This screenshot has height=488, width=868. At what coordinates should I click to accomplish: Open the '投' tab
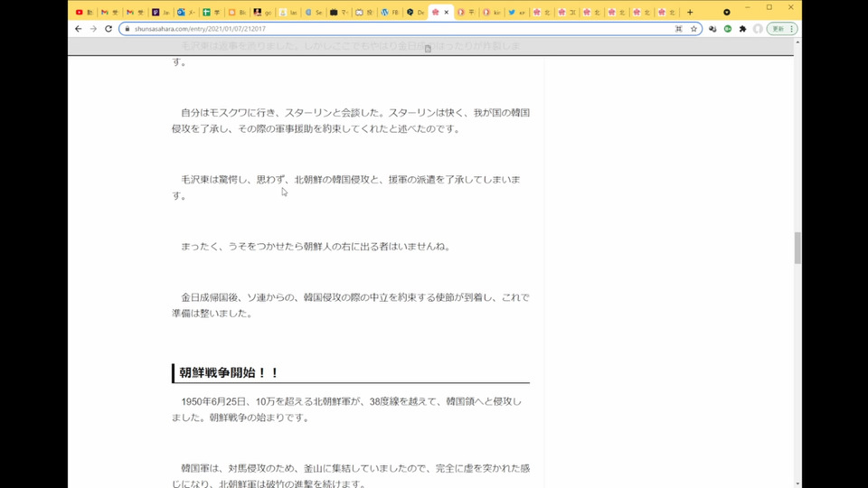tap(364, 12)
